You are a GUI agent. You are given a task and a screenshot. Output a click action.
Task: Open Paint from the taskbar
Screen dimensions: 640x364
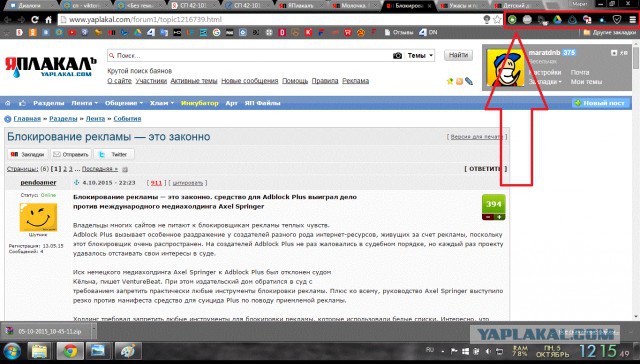coord(128,351)
